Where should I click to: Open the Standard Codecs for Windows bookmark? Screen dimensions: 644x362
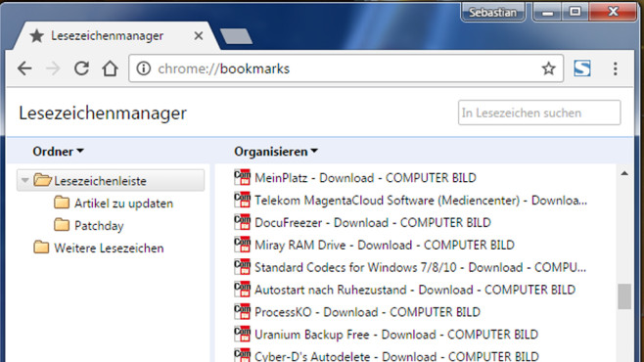(420, 267)
